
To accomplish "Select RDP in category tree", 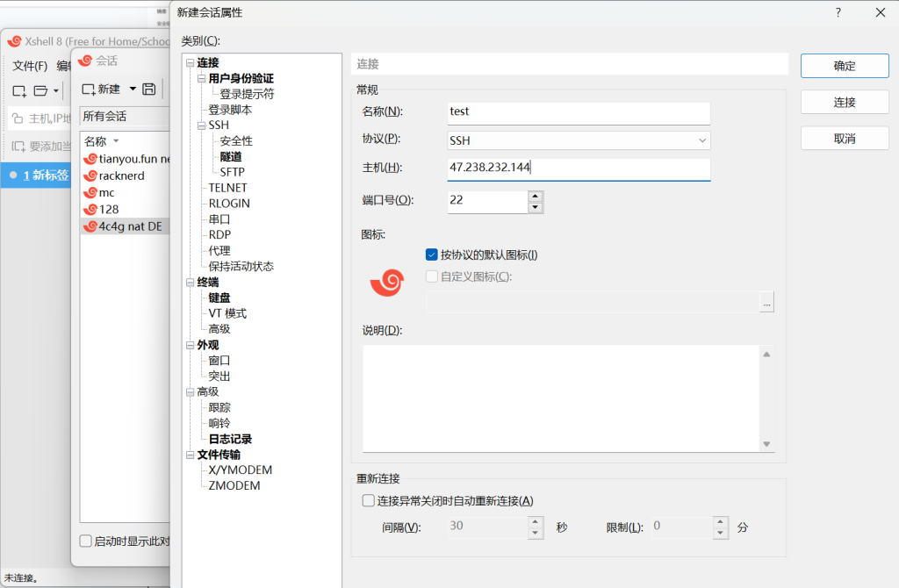I will 219,235.
